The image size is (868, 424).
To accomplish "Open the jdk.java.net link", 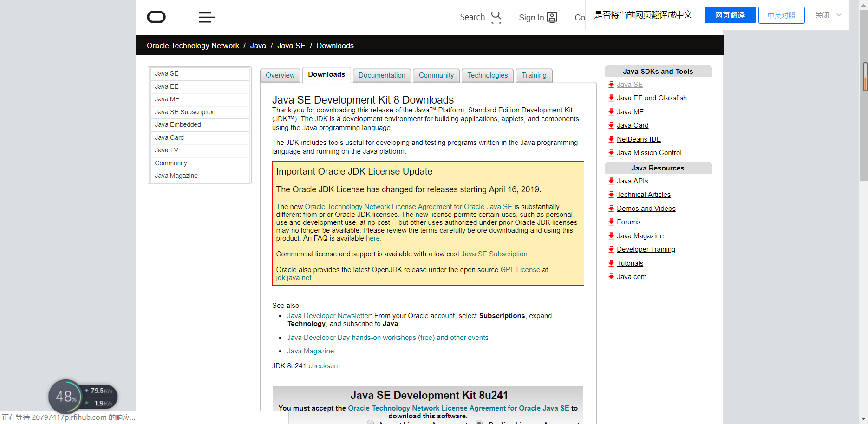I will [294, 278].
